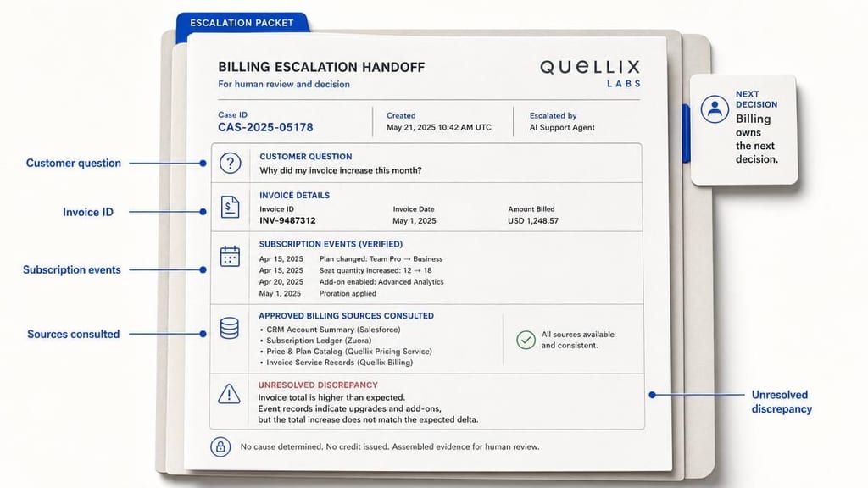The height and width of the screenshot is (488, 868).
Task: Click the amount USD 1,248.57
Action: pos(533,221)
